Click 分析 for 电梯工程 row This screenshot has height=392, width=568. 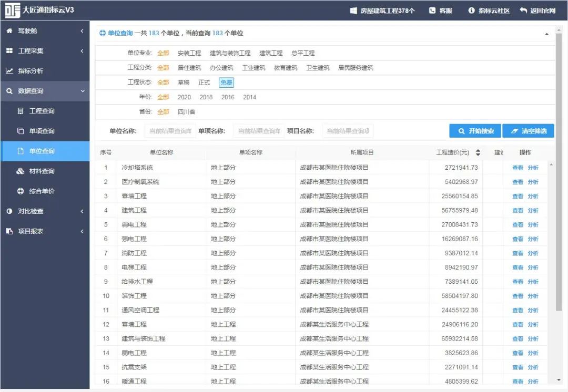coord(533,267)
